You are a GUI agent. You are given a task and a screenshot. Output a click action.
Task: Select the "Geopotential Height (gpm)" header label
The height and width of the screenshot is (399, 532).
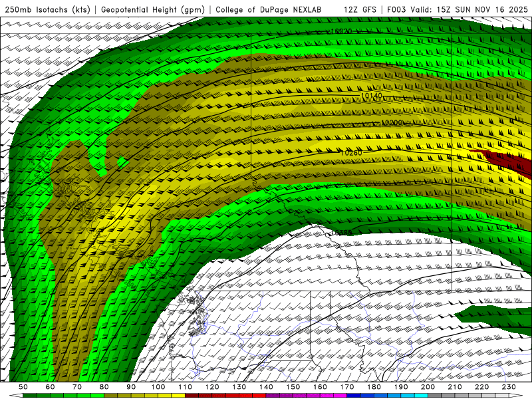[x=153, y=10]
